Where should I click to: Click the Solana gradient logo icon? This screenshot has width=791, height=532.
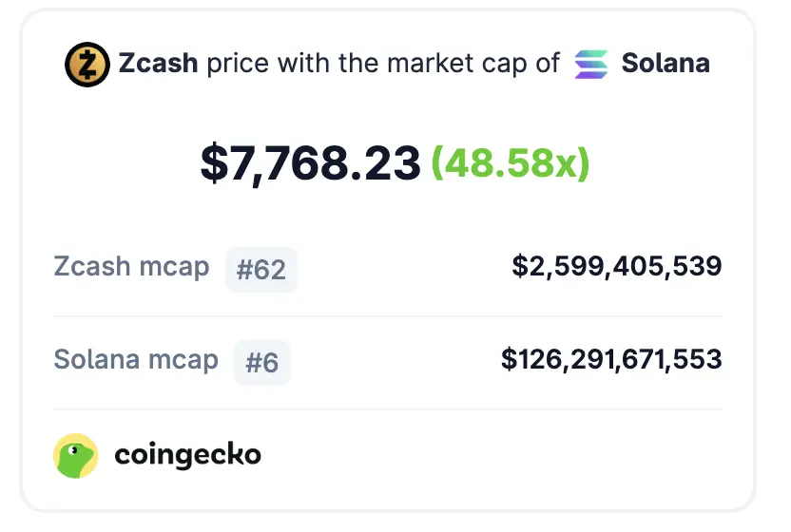[x=591, y=65]
